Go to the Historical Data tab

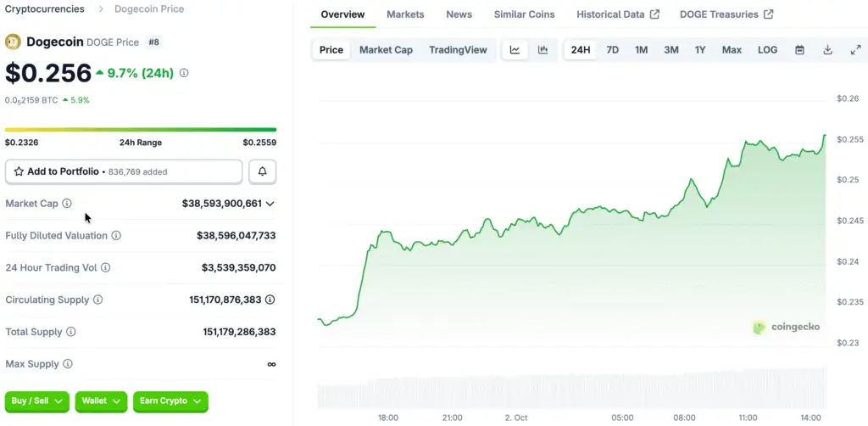pyautogui.click(x=617, y=14)
